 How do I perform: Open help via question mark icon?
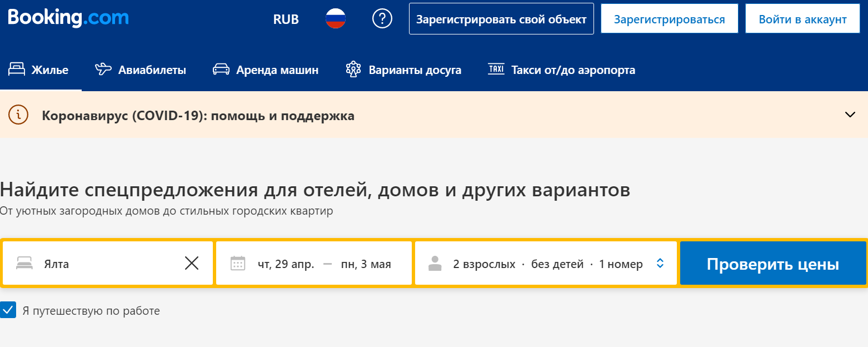click(x=382, y=19)
